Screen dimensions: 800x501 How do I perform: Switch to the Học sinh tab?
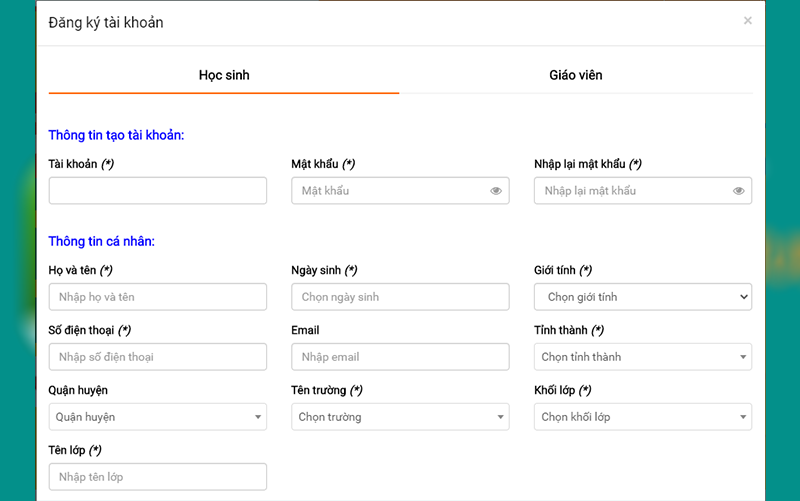(224, 75)
